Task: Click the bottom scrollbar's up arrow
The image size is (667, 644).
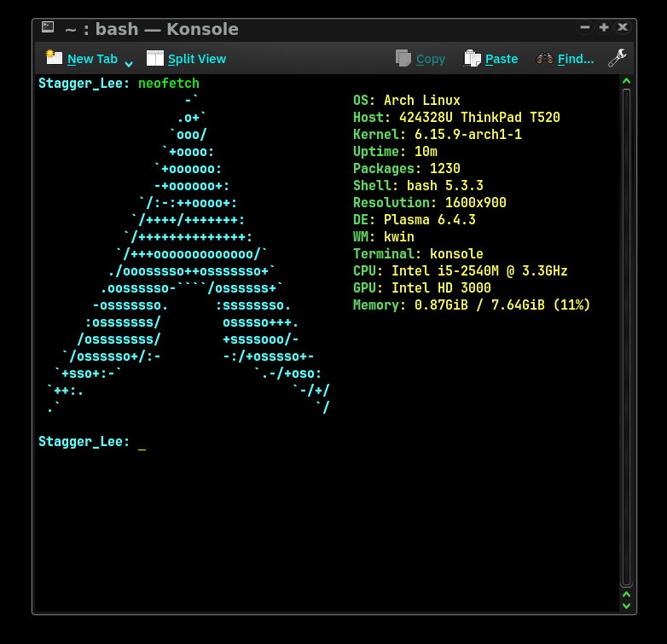Action: tap(626, 594)
